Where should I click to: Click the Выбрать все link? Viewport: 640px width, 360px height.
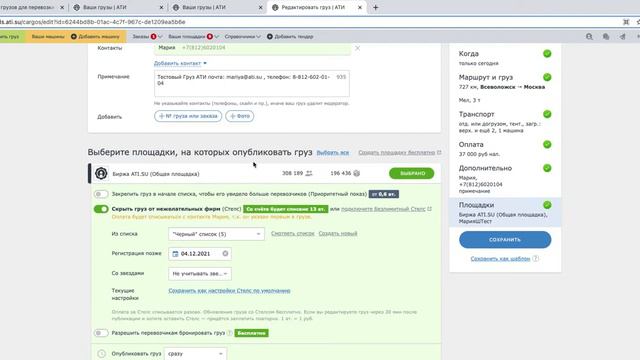(333, 153)
